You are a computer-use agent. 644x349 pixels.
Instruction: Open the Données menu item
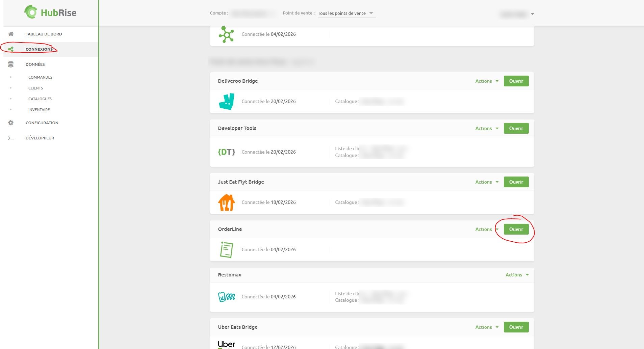tap(35, 64)
